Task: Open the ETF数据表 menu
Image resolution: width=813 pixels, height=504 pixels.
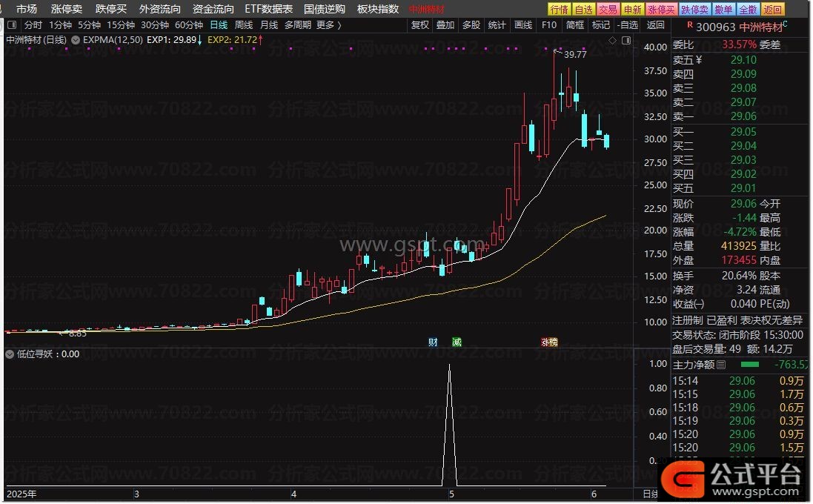Action: click(268, 10)
